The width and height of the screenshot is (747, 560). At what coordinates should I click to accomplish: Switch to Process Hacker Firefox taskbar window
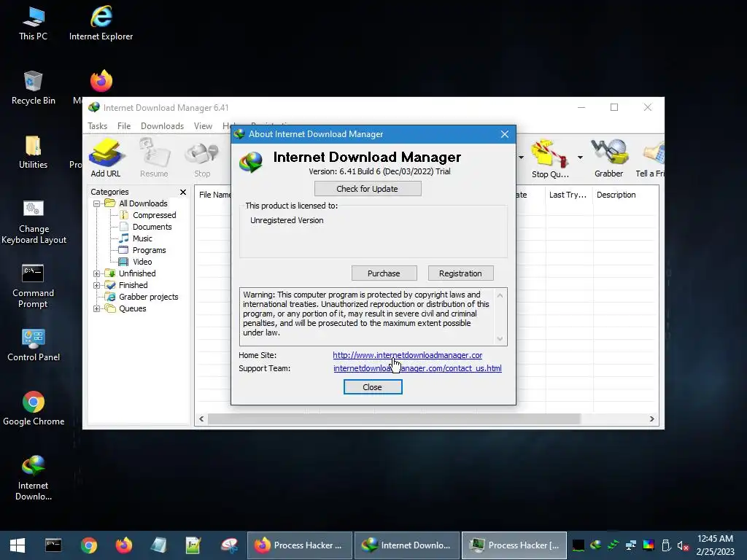300,545
